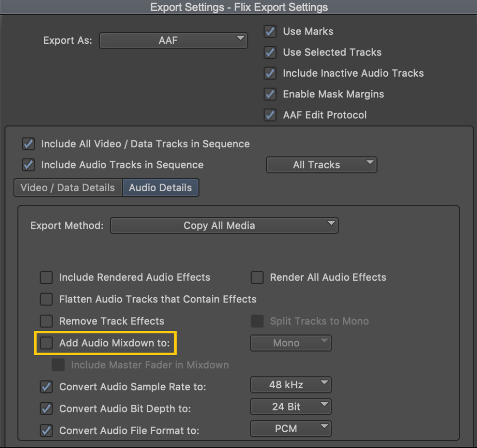Toggle the AAF Edit Protocol checkbox

click(x=270, y=115)
